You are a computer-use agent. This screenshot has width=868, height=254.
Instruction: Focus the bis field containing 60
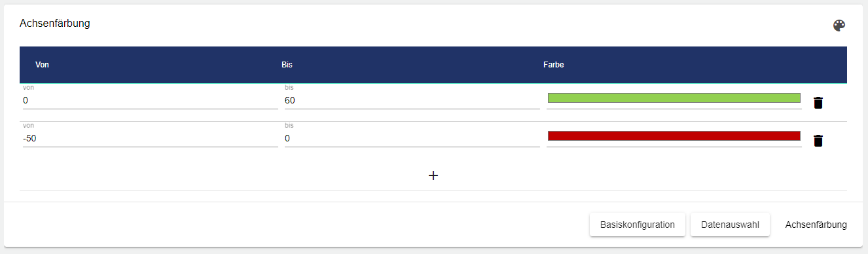(x=412, y=101)
